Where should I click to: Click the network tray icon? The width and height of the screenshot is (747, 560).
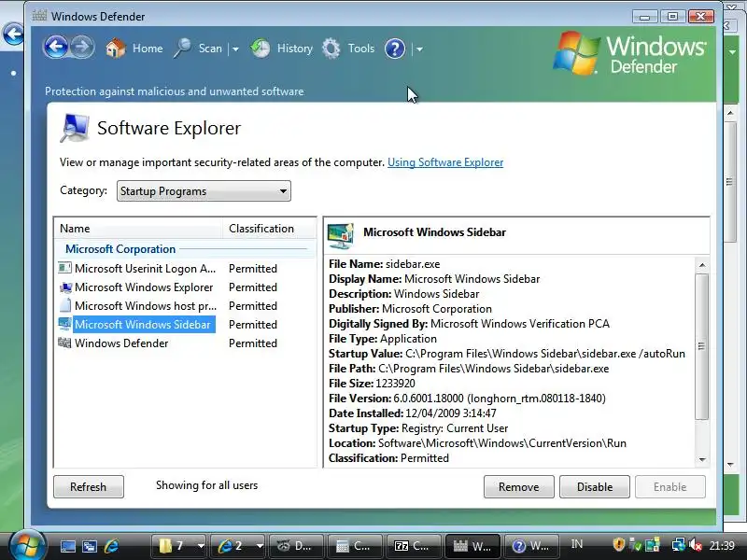click(679, 544)
